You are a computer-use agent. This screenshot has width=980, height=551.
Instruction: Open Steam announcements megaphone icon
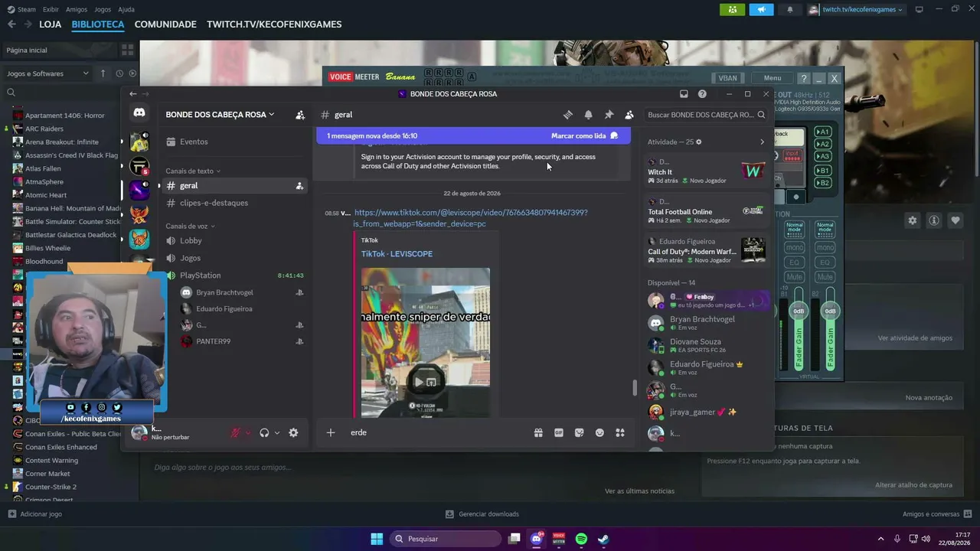761,9
